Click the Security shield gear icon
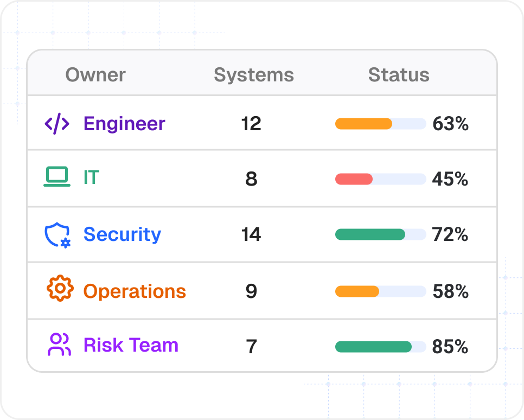 58,235
